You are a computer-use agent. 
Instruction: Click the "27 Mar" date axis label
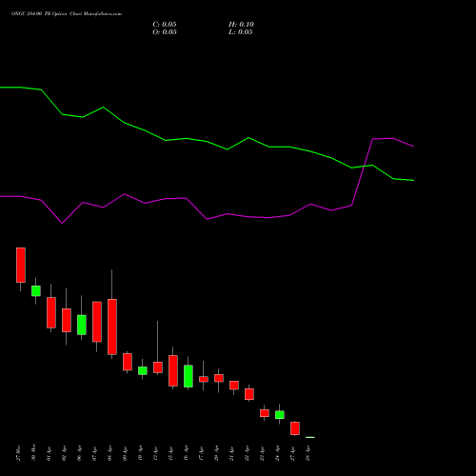click(x=18, y=453)
